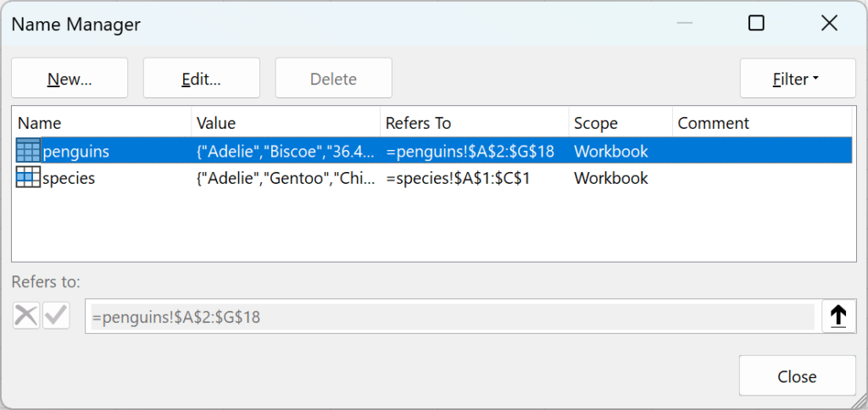868x410 pixels.
Task: Click the Value column header
Action: point(285,124)
